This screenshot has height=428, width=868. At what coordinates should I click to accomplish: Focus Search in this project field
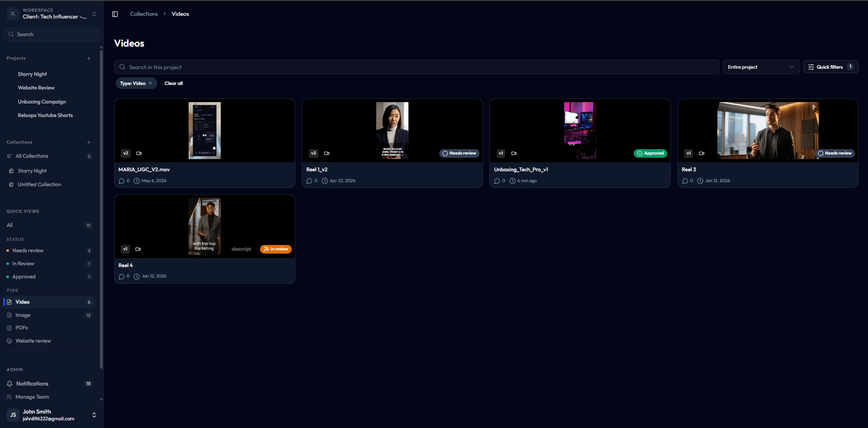417,67
